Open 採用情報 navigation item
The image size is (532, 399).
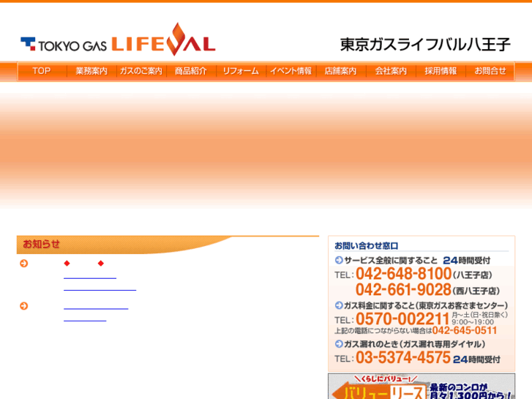pyautogui.click(x=441, y=71)
